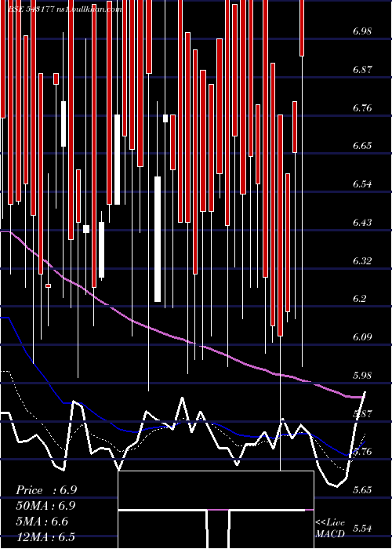Click the 5.98 price axis label
392x549 pixels.
click(362, 376)
